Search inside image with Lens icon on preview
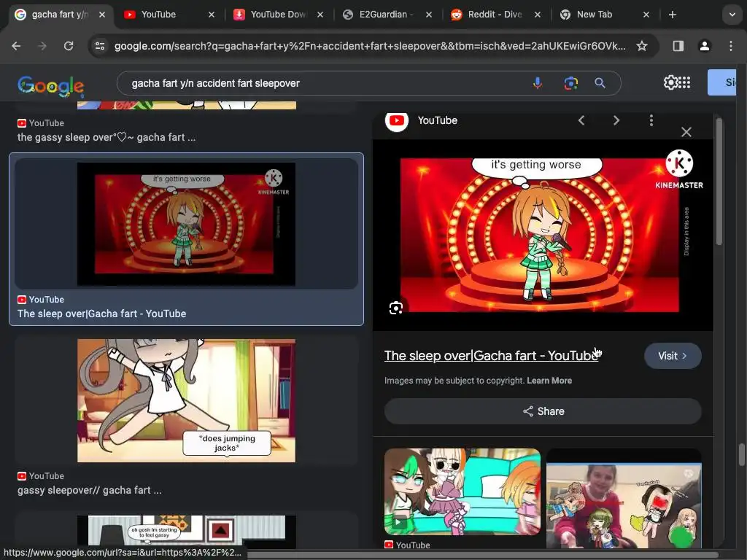 (x=396, y=308)
